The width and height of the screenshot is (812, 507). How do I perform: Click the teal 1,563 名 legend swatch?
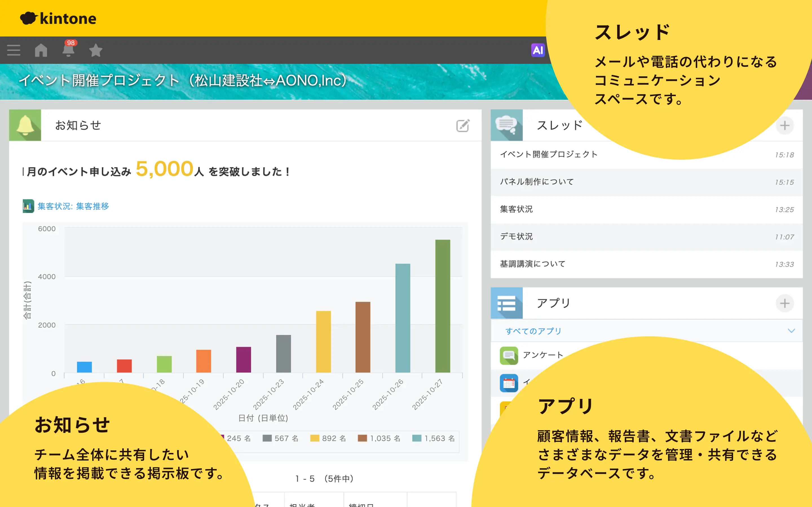(416, 438)
